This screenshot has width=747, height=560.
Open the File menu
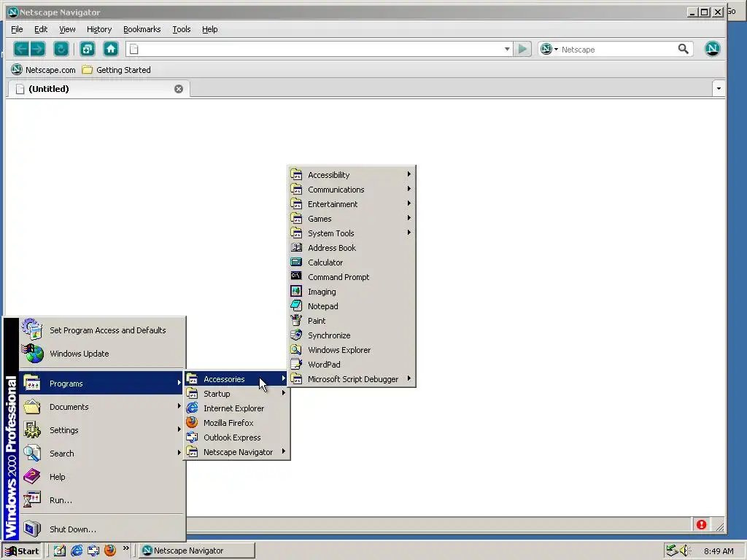tap(17, 29)
